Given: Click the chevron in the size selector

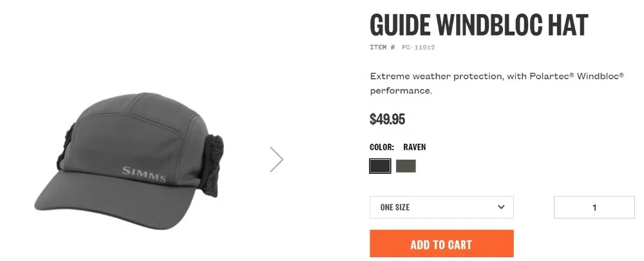Looking at the screenshot, I should (x=501, y=207).
